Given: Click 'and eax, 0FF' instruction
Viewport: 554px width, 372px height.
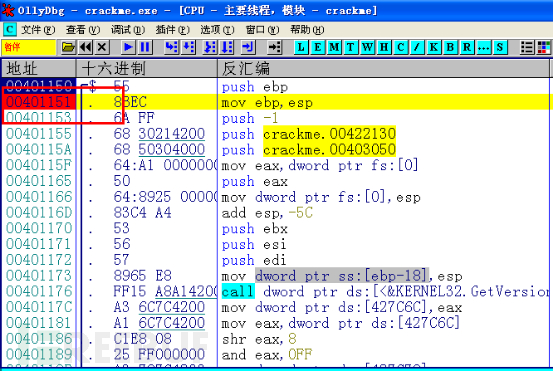Looking at the screenshot, I should (x=267, y=355).
